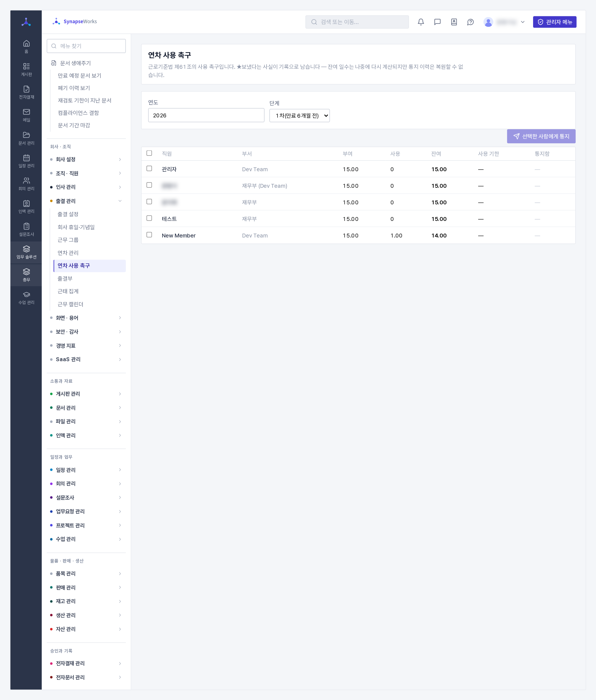The image size is (596, 700).
Task: Check the 관리자 row checkbox
Action: tap(149, 168)
